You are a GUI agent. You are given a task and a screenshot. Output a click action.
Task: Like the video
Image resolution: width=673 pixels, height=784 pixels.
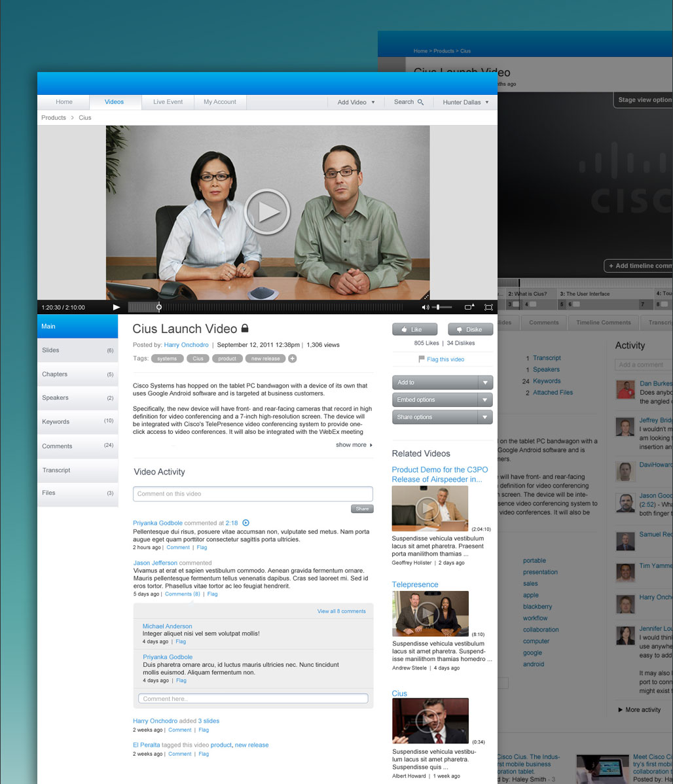[415, 329]
